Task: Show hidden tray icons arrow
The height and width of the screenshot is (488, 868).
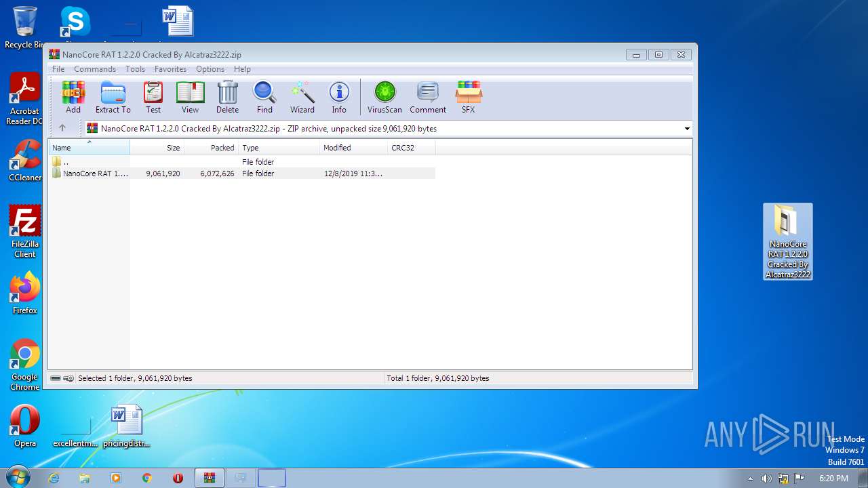Action: point(751,479)
